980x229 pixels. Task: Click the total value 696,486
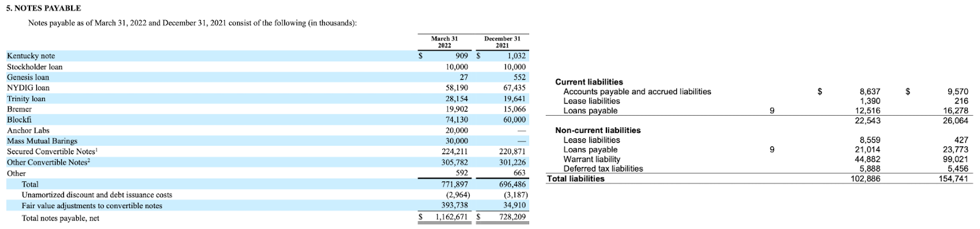(513, 184)
